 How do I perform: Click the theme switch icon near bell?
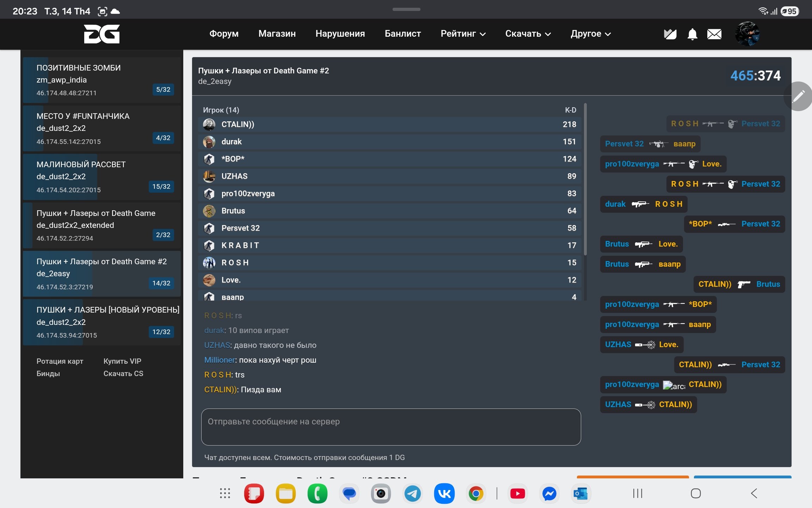tap(670, 34)
